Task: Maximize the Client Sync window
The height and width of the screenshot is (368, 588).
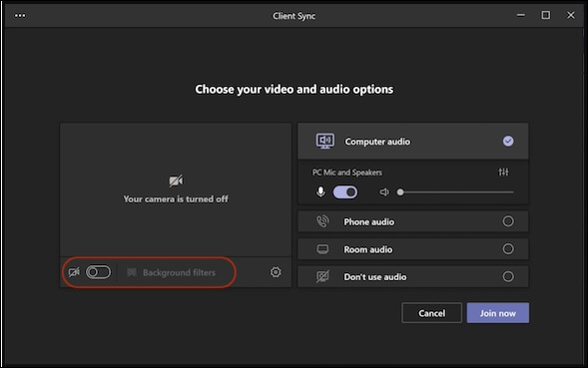Action: click(x=546, y=15)
